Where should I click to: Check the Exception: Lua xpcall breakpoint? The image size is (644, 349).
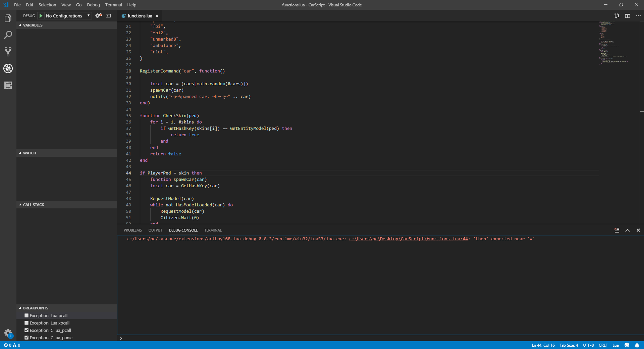point(26,323)
